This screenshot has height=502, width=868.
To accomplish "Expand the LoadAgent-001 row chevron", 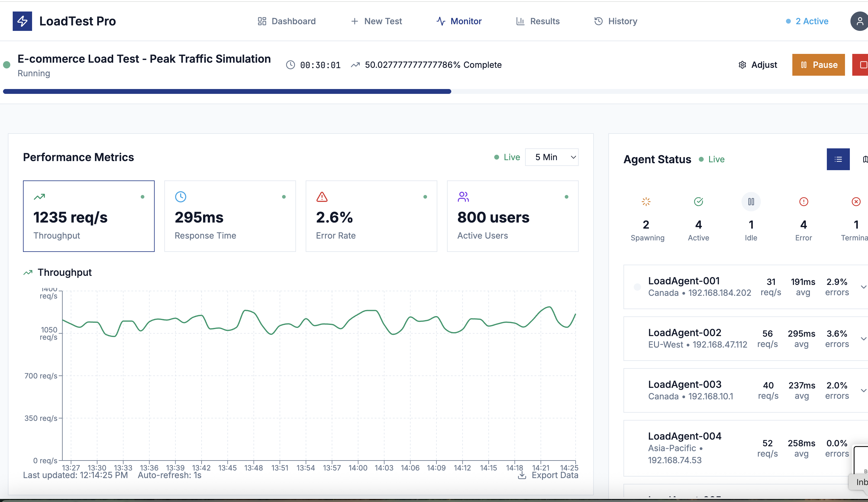I will (863, 287).
